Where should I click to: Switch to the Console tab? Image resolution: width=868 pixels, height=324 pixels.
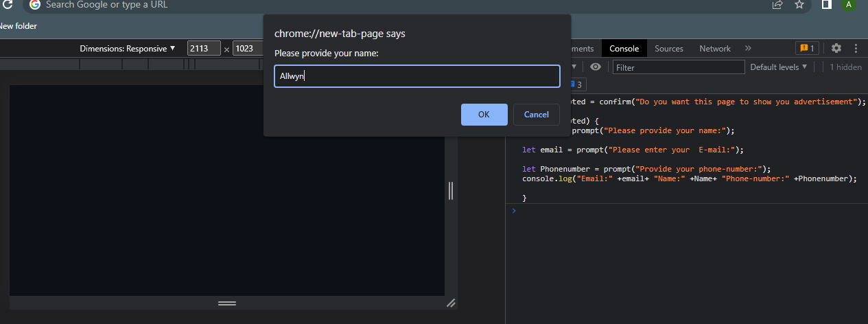point(624,48)
